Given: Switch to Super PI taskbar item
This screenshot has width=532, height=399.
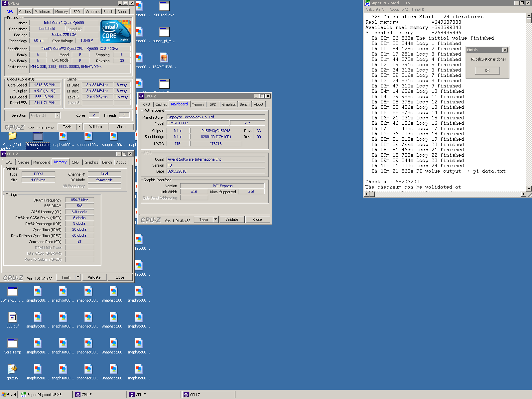Looking at the screenshot, I should point(46,395).
